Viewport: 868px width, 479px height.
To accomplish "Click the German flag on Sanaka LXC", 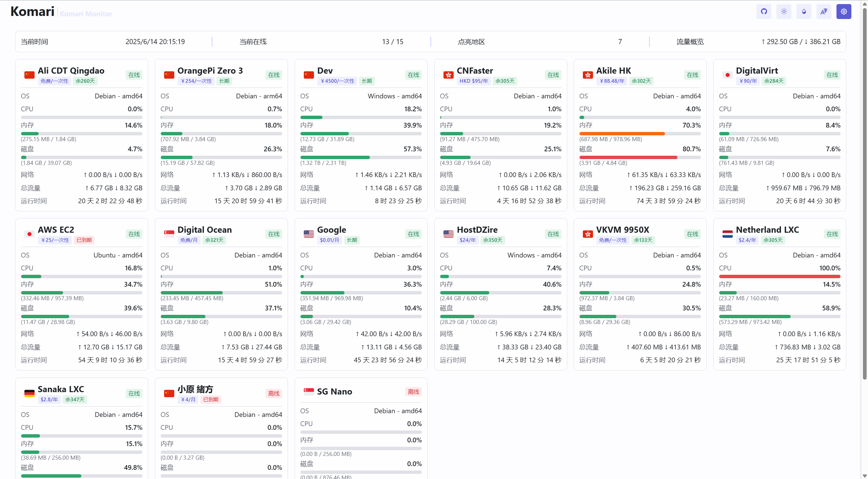I will point(29,393).
